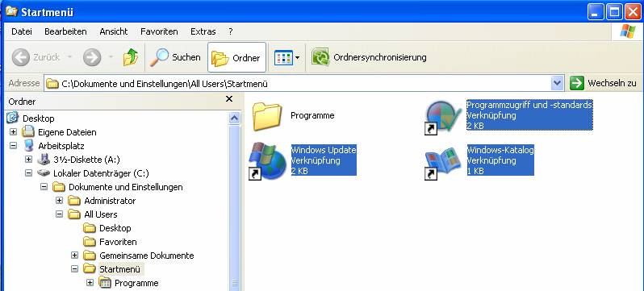Open the Suchen search tool
This screenshot has height=291, width=644.
tap(175, 57)
